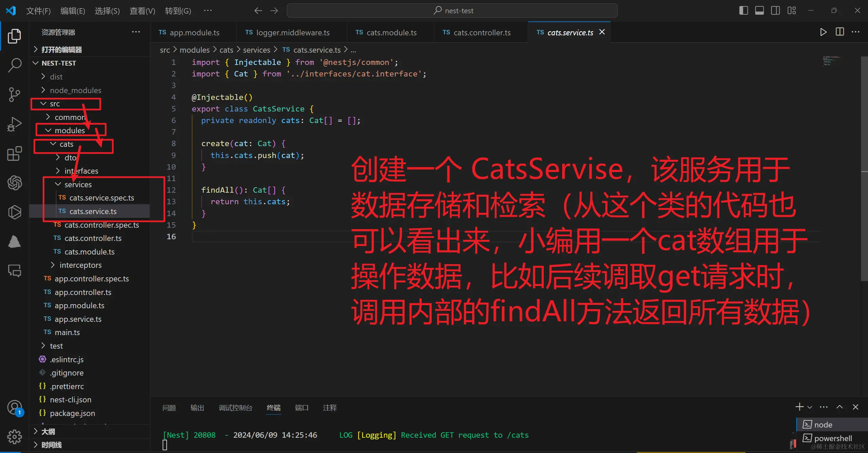Open the 选择(S) menu
Screen dimensions: 868x453
tap(107, 11)
